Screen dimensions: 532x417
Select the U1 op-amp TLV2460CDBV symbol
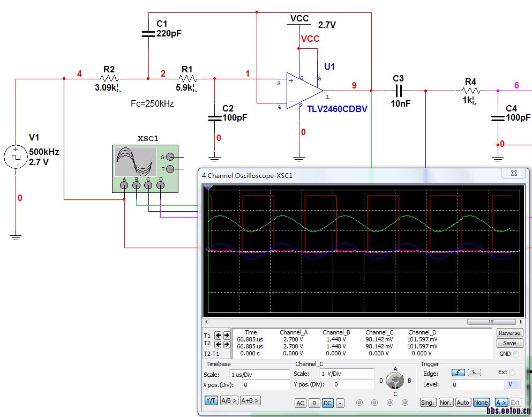point(304,91)
